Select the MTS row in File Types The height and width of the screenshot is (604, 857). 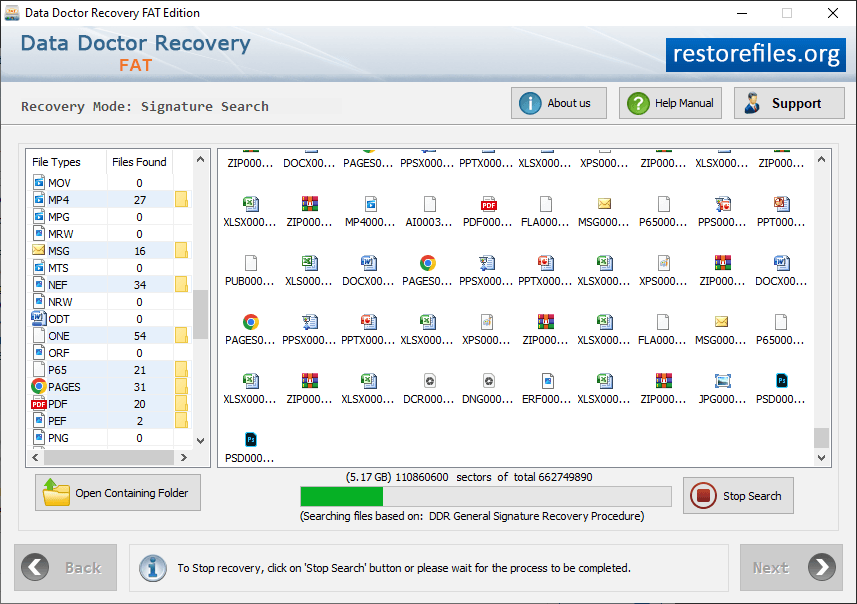pyautogui.click(x=109, y=267)
